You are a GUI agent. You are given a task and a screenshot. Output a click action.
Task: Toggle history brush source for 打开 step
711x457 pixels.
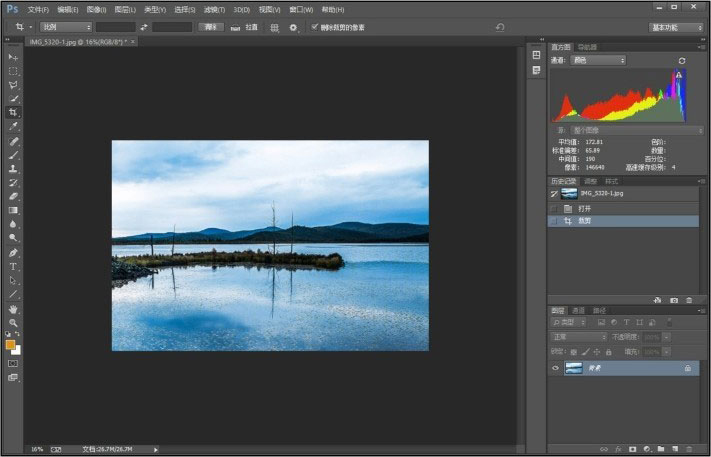pos(555,207)
